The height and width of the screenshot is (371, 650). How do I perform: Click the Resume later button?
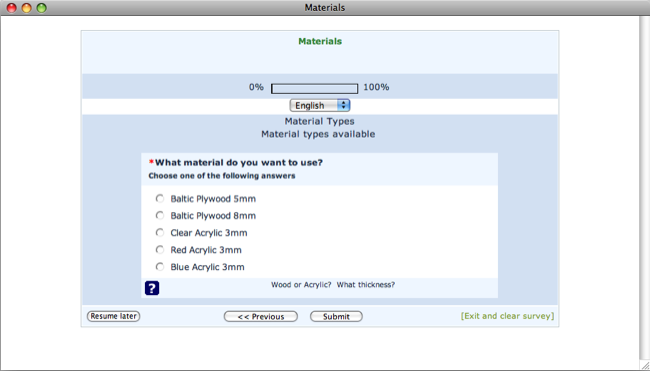[114, 316]
